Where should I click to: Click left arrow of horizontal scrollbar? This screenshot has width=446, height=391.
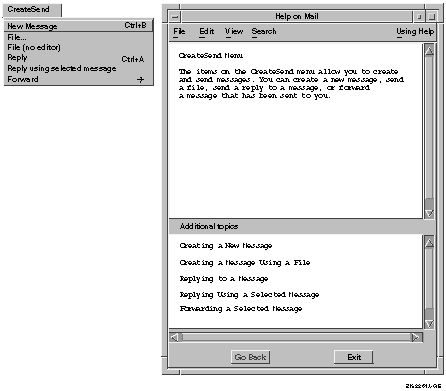point(174,337)
